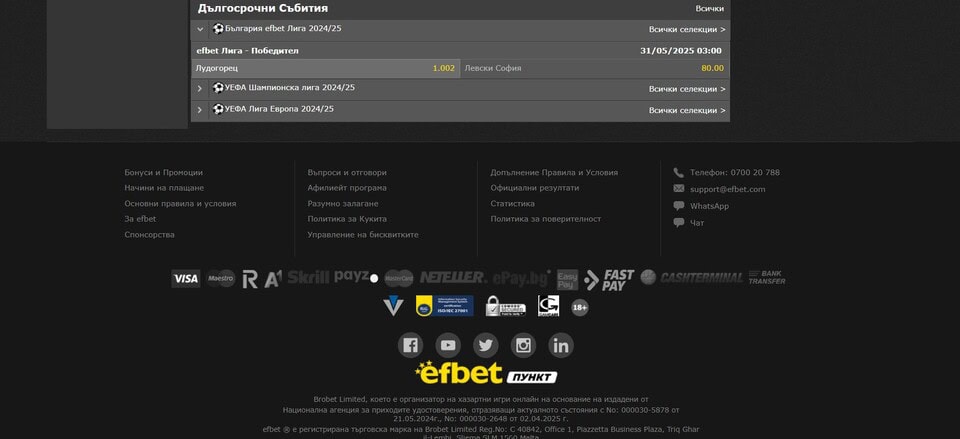Open Афилиейт програма link
The height and width of the screenshot is (439, 960).
click(x=347, y=188)
